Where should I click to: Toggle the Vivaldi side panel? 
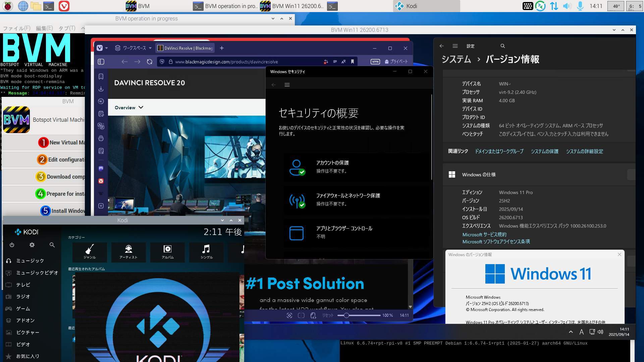click(101, 62)
